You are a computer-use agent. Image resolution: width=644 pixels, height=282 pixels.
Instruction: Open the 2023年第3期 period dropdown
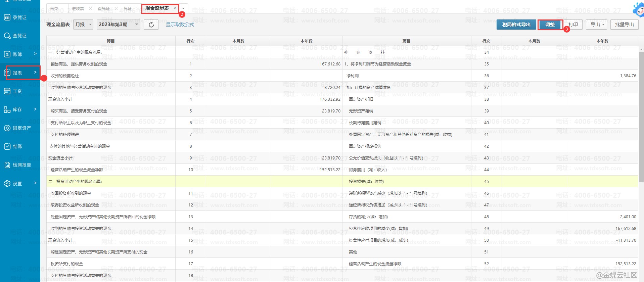(118, 25)
